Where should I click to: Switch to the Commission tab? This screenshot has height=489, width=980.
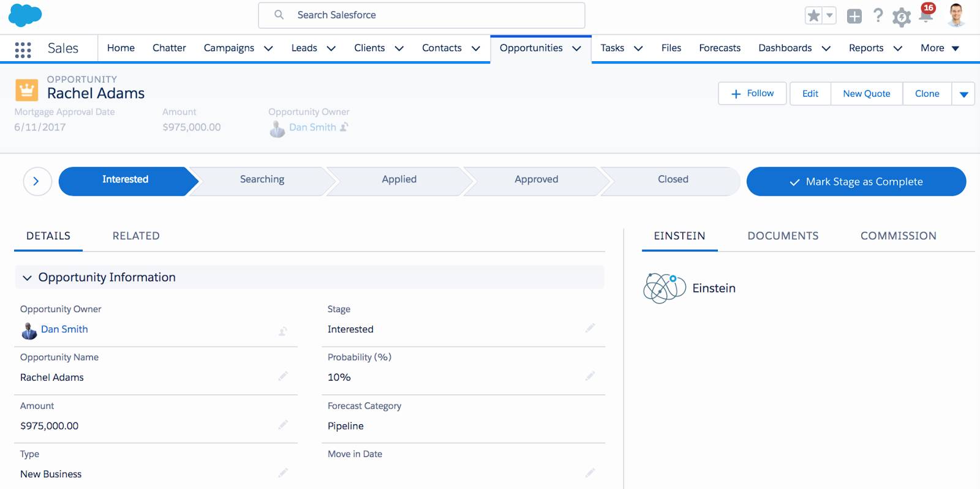898,236
